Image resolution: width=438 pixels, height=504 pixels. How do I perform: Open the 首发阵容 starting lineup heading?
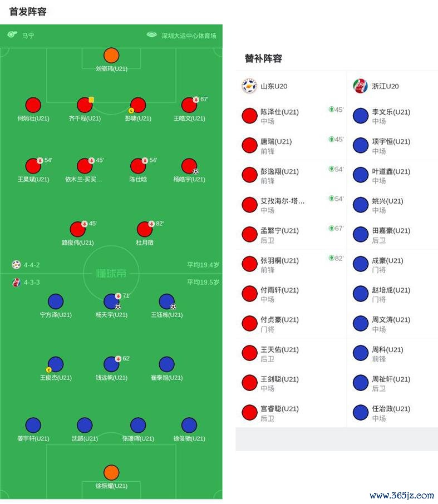(28, 12)
